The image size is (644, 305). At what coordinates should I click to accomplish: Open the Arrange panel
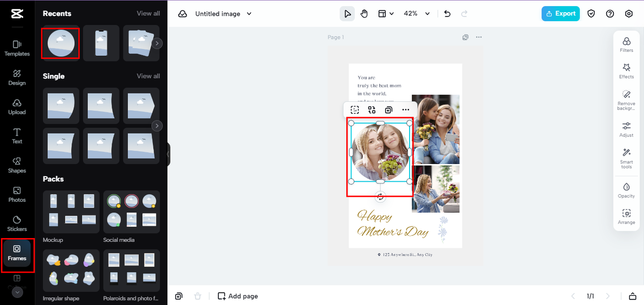tap(626, 216)
